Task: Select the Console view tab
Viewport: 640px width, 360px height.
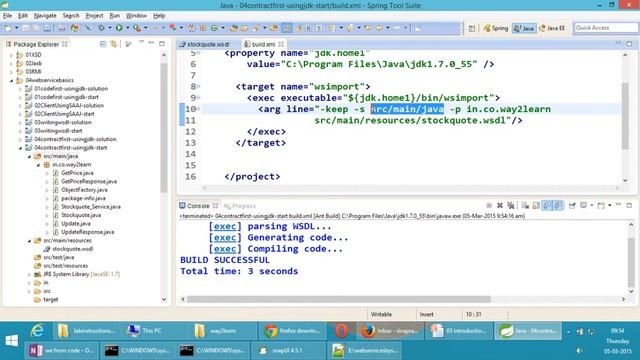Action: tap(198, 206)
